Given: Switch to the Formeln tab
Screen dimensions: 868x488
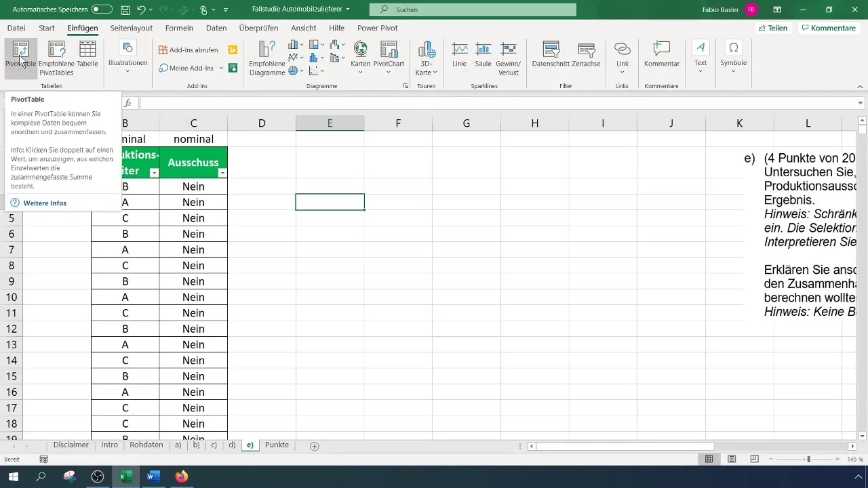Looking at the screenshot, I should [x=179, y=28].
